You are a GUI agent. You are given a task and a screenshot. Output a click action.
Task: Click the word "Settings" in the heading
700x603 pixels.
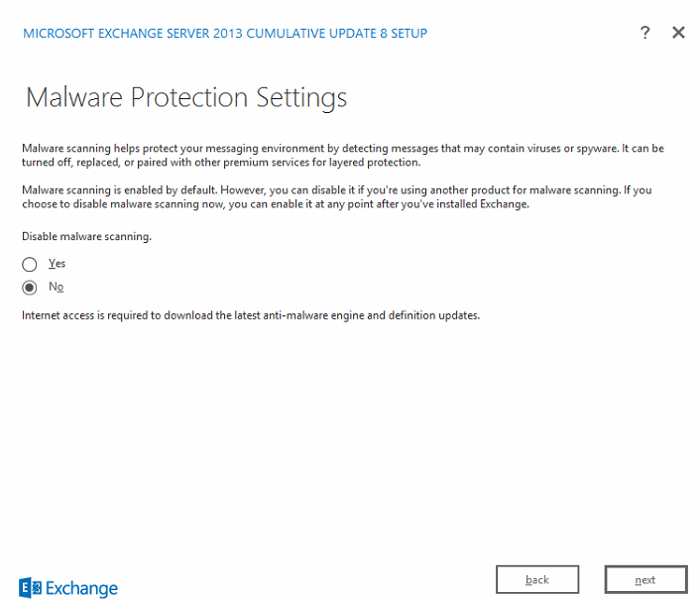tap(301, 98)
